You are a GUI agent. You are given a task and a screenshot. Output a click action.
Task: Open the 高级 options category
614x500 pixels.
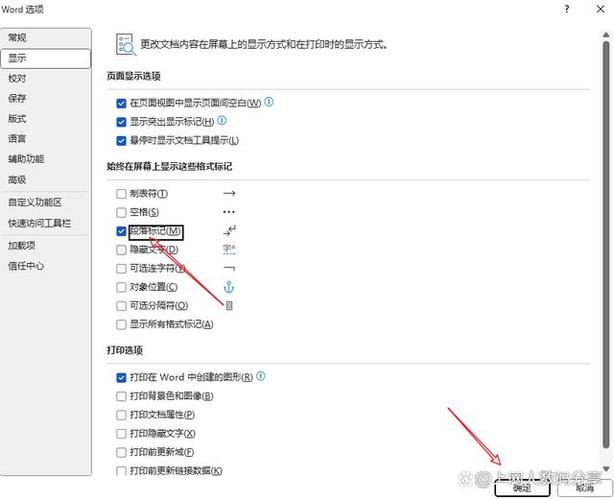click(x=46, y=179)
